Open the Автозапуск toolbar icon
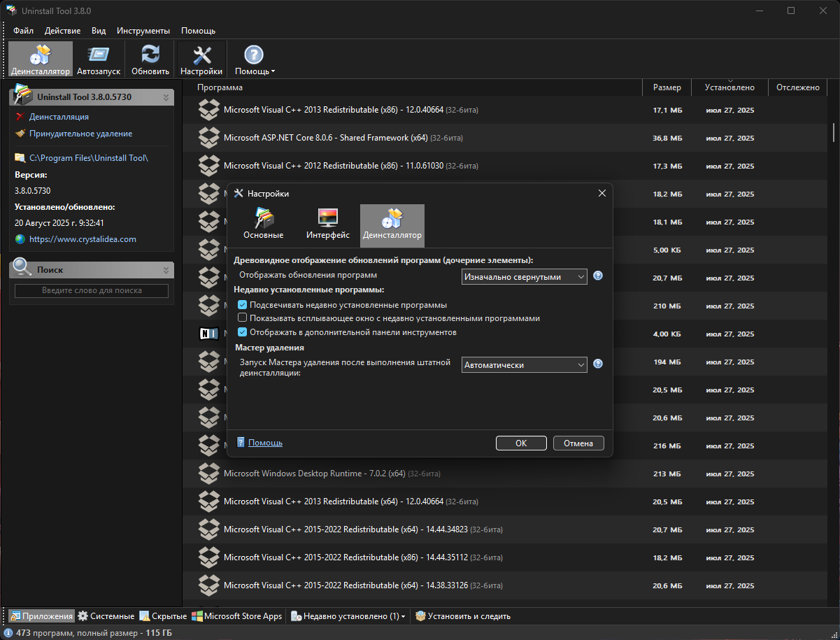Screen dimensions: 840x640 point(99,55)
